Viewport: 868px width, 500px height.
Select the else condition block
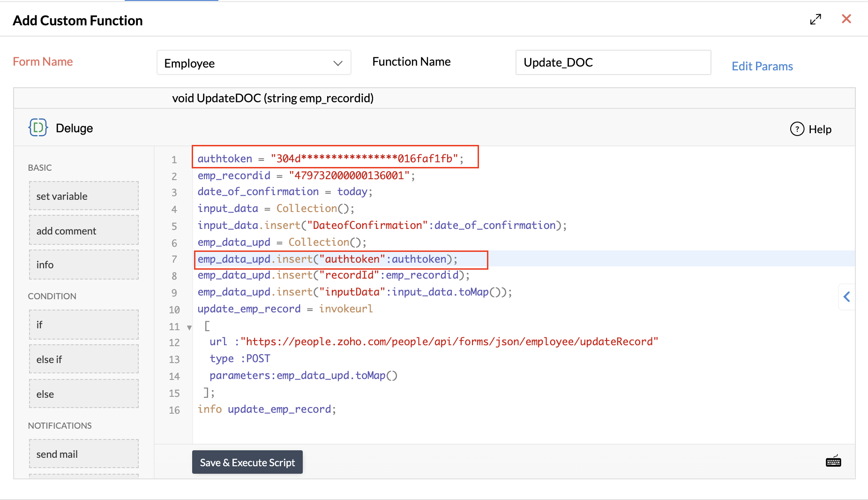[84, 394]
